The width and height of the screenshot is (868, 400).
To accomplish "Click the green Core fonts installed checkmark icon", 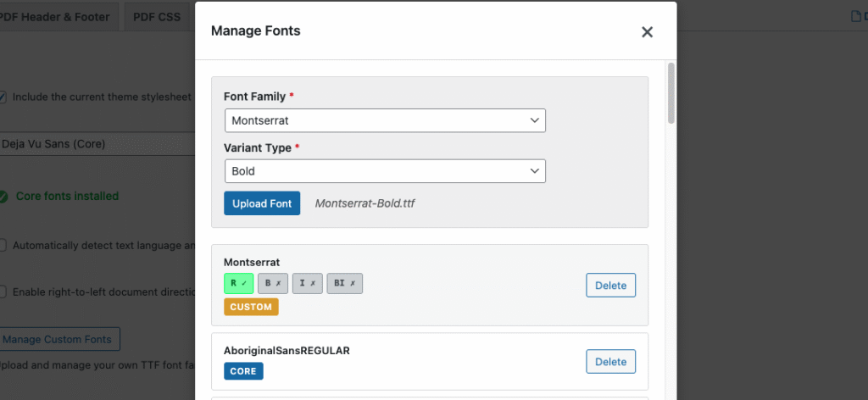I will click(x=3, y=197).
